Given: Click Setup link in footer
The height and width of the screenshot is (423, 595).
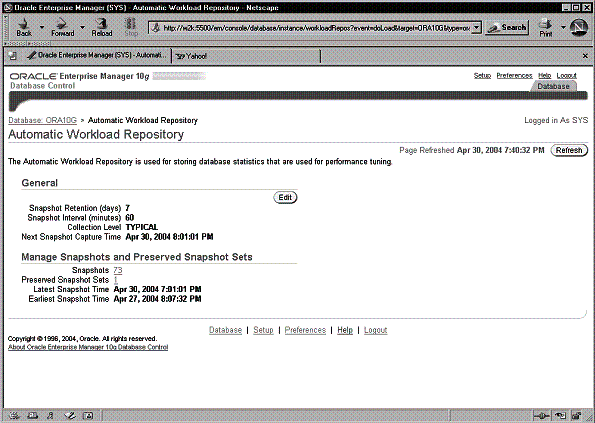Looking at the screenshot, I should tap(263, 330).
